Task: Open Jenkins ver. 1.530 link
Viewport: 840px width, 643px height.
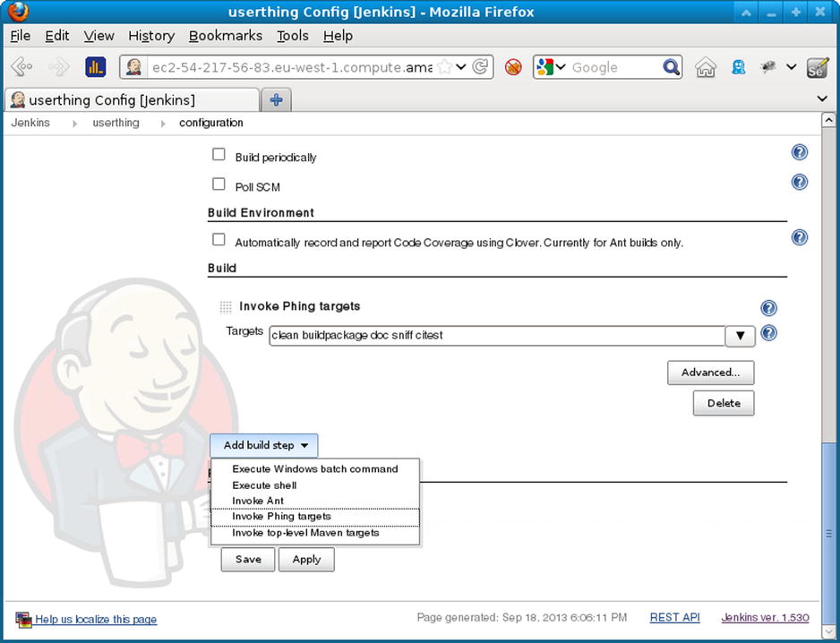Action: pyautogui.click(x=765, y=617)
